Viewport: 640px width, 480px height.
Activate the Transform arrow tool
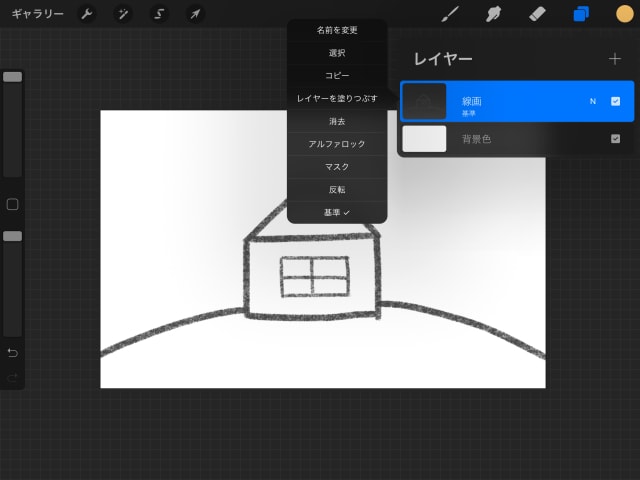195,14
